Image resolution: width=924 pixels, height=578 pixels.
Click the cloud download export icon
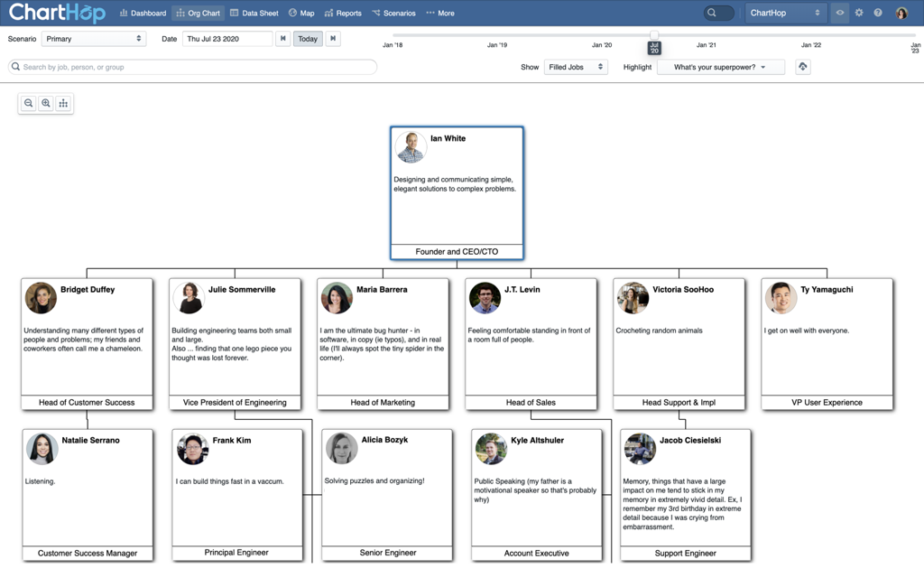pyautogui.click(x=802, y=67)
